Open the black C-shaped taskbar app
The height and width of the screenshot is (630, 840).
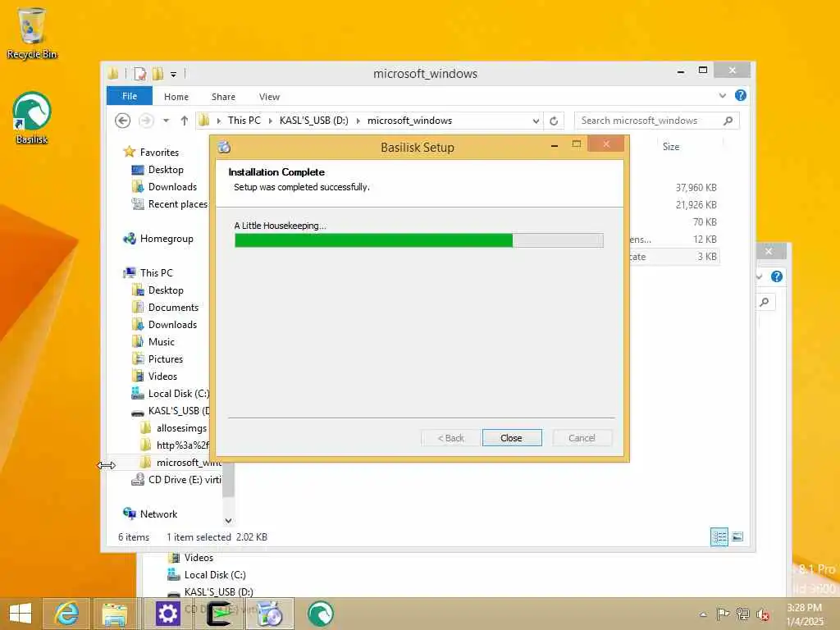(x=220, y=614)
